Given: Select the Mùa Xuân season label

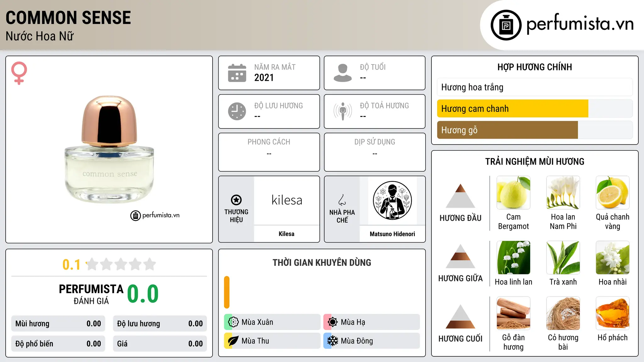Looking at the screenshot, I should point(257,322).
